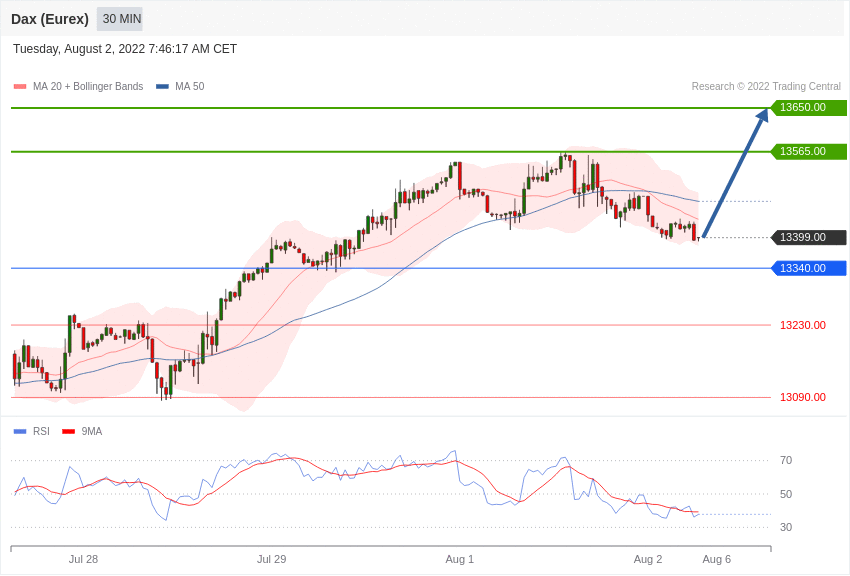
Task: Click the Dax (Eurex) chart title
Action: 50,19
